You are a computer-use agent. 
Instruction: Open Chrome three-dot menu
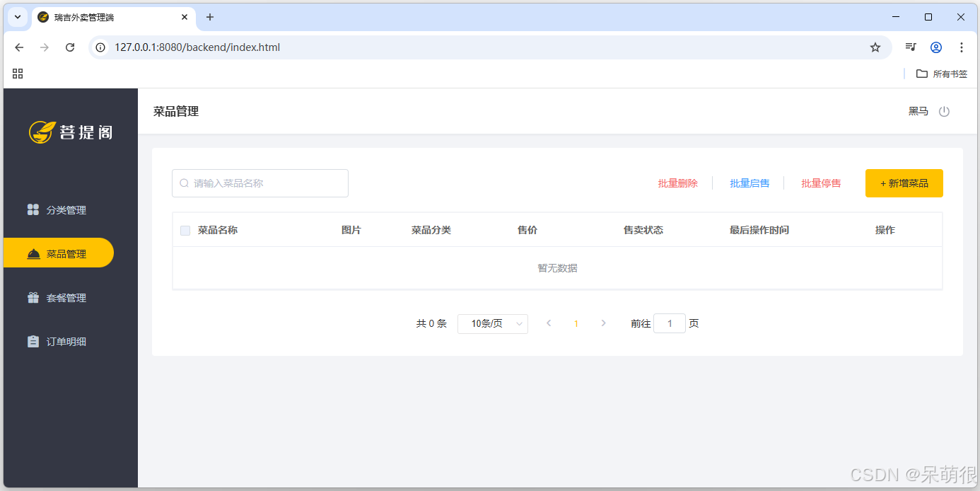point(962,47)
